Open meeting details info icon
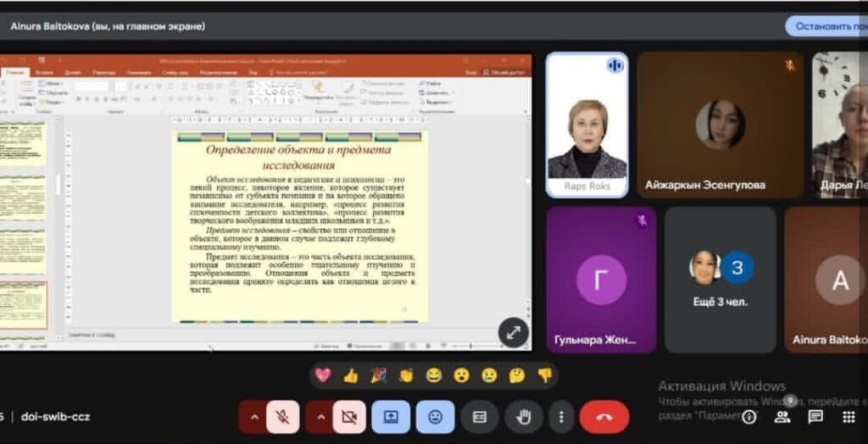This screenshot has width=868, height=444. click(749, 417)
